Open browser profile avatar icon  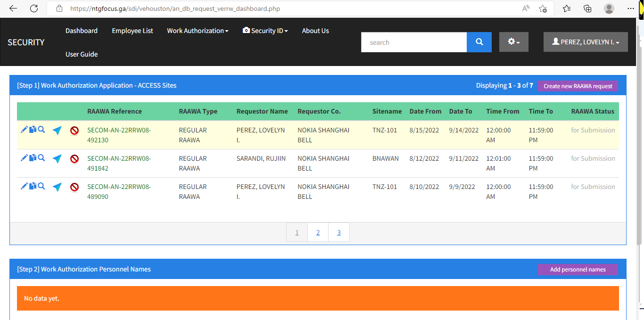click(609, 8)
